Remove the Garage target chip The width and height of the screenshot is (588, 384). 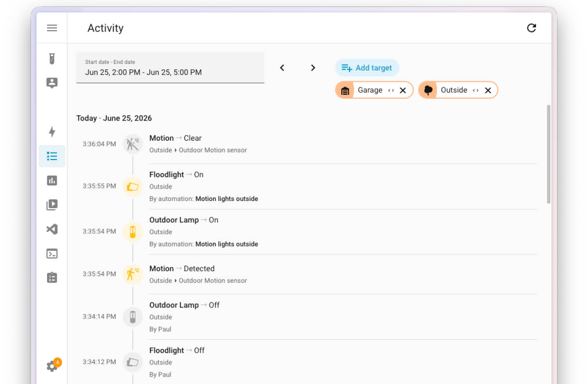(403, 90)
